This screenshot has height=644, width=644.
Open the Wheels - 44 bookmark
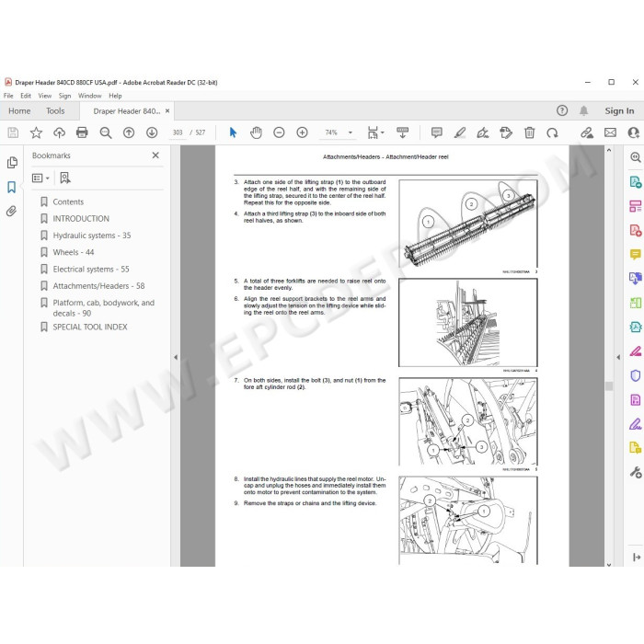73,252
